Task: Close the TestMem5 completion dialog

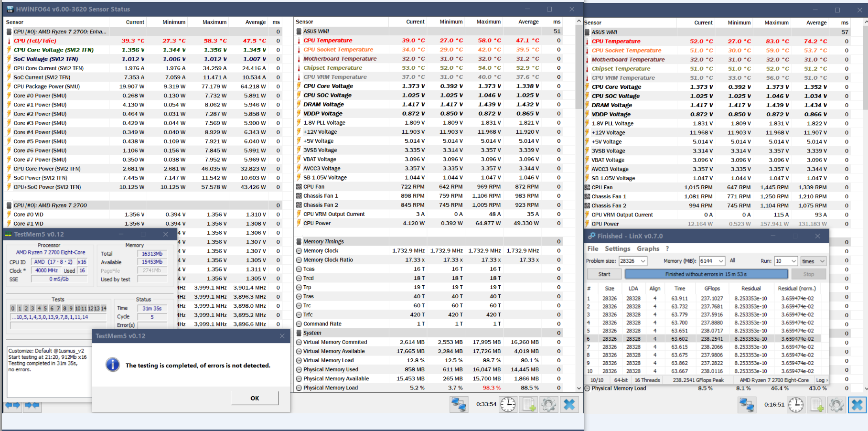Action: point(282,336)
